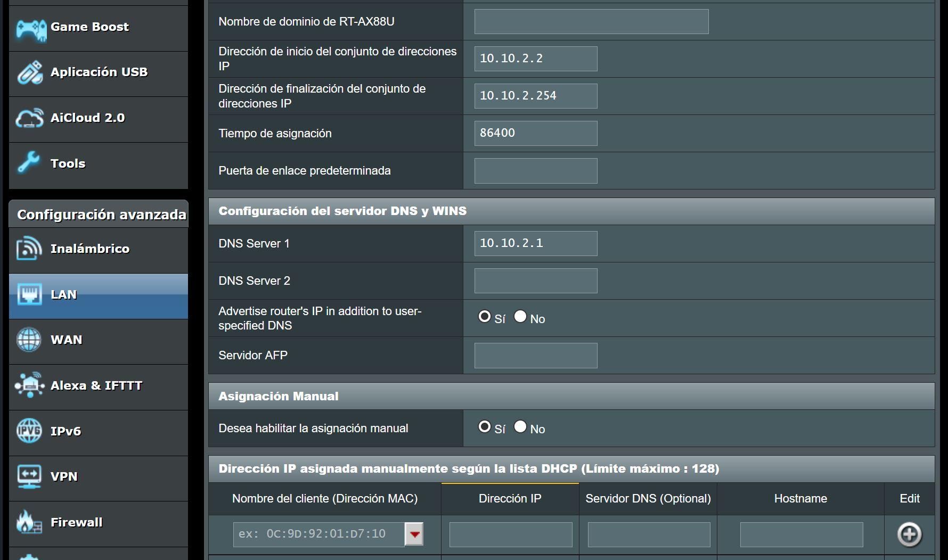This screenshot has height=560, width=948.
Task: Click the Aplicación USB icon
Action: click(30, 73)
